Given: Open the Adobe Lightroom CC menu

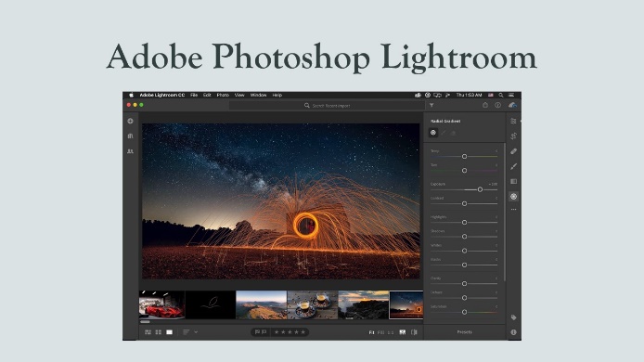Looking at the screenshot, I should (162, 95).
